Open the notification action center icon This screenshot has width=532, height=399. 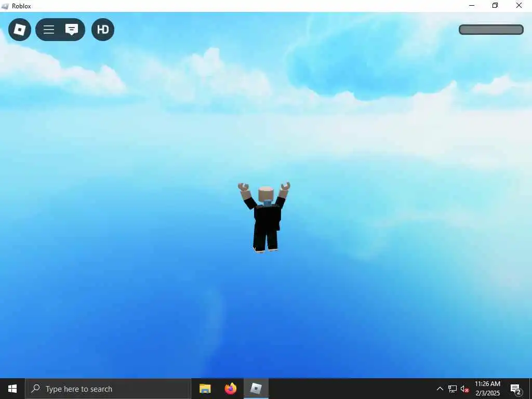tap(516, 389)
